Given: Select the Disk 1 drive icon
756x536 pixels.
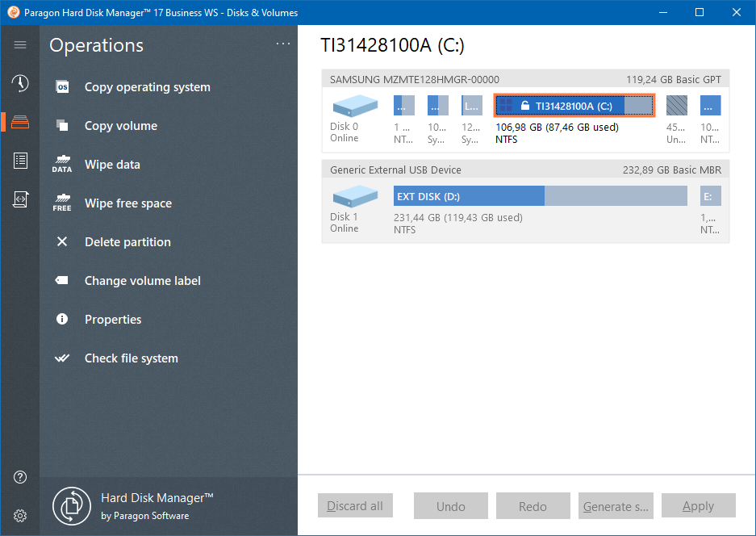Looking at the screenshot, I should (355, 196).
